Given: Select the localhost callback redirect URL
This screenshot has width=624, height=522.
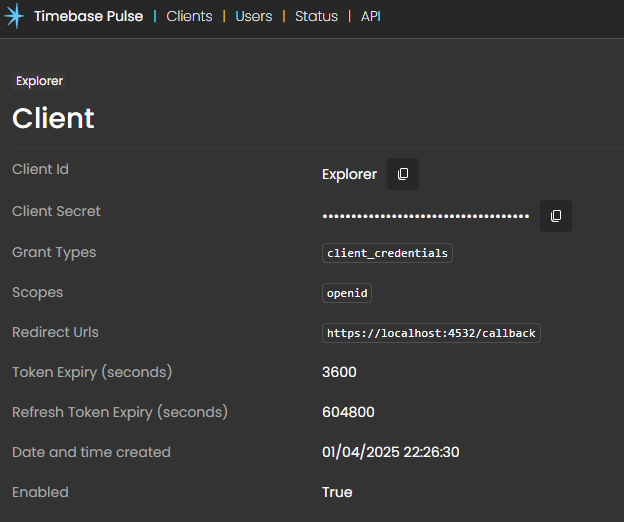Looking at the screenshot, I should point(431,333).
